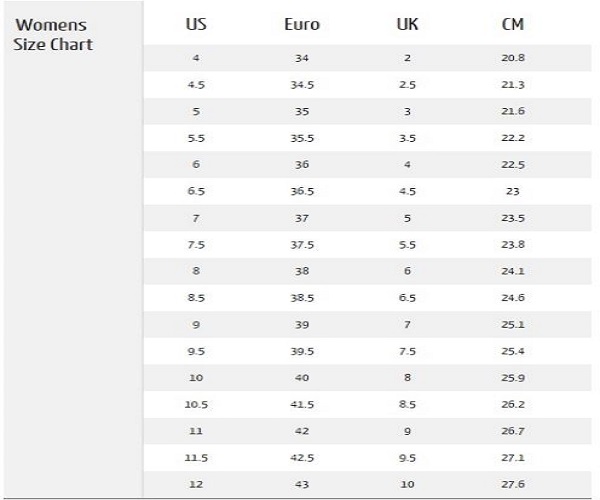Select the CM column header
Viewport: 600px width, 500px height.
[x=513, y=24]
